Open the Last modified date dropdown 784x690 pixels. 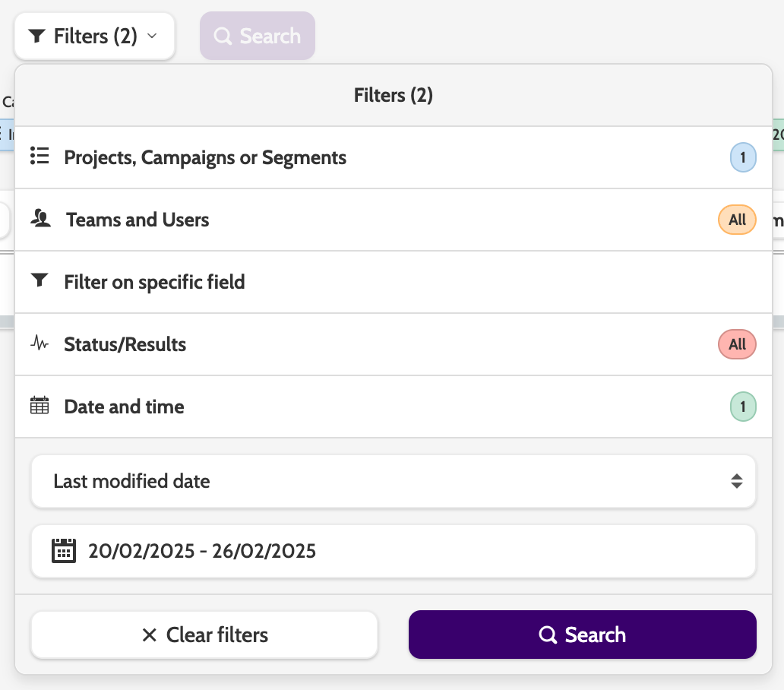393,481
